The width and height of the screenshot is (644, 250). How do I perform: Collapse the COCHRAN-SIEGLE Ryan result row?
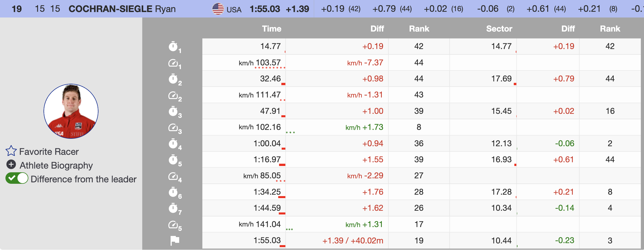coord(122,9)
